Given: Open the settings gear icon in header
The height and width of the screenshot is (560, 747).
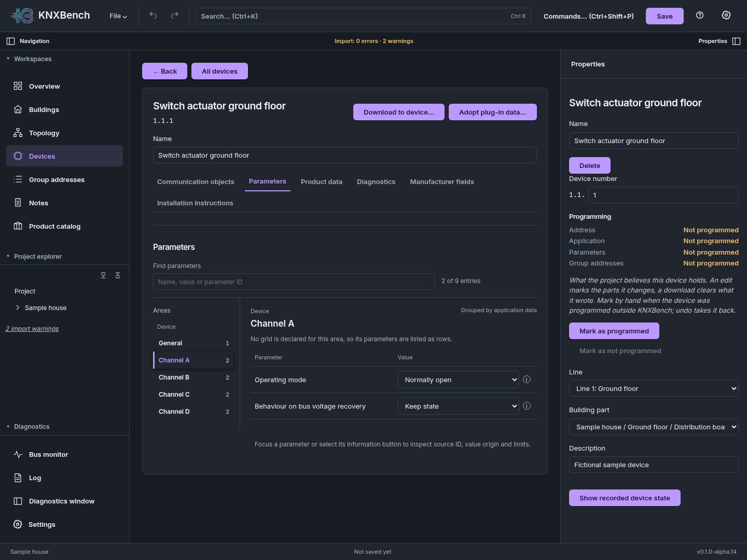Looking at the screenshot, I should (726, 16).
